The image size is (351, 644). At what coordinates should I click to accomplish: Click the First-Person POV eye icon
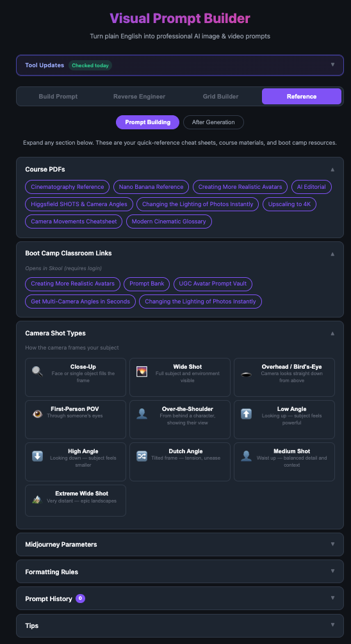pyautogui.click(x=37, y=414)
